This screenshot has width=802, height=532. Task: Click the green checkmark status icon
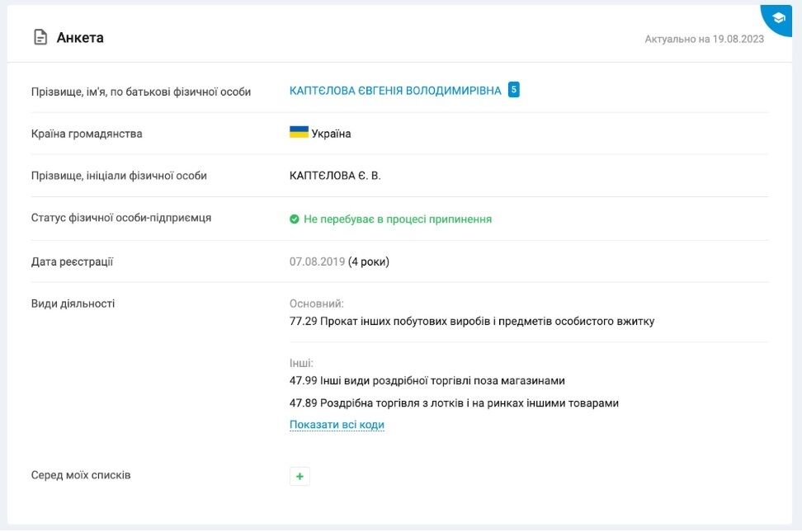294,219
